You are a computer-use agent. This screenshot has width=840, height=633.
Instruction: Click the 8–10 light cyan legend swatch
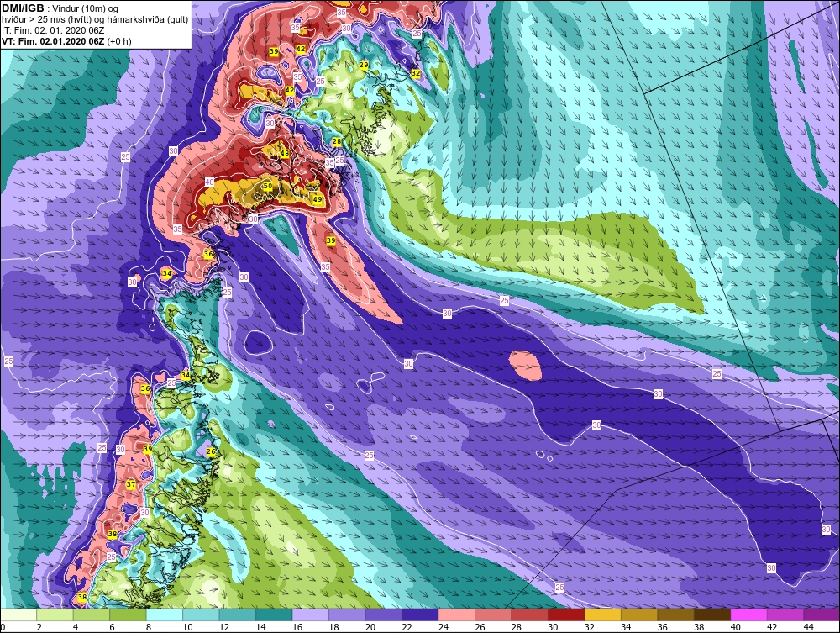tap(165, 615)
